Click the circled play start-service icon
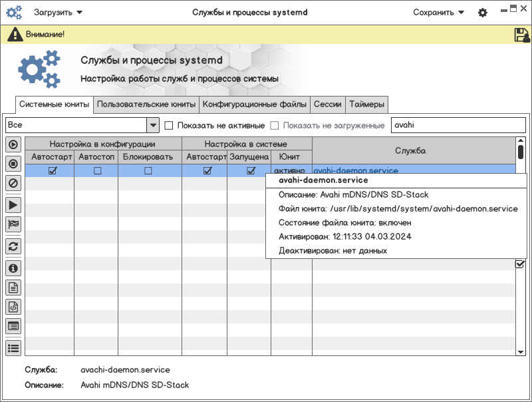Image resolution: width=532 pixels, height=402 pixels. tap(13, 144)
